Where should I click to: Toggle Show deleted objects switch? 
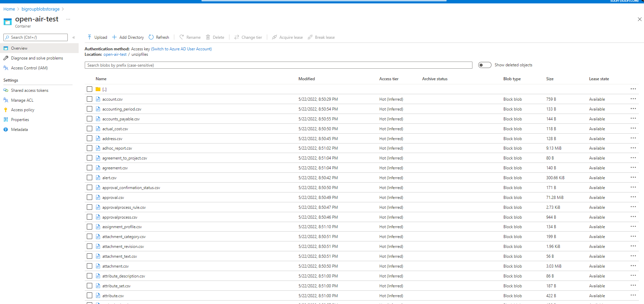tap(485, 65)
